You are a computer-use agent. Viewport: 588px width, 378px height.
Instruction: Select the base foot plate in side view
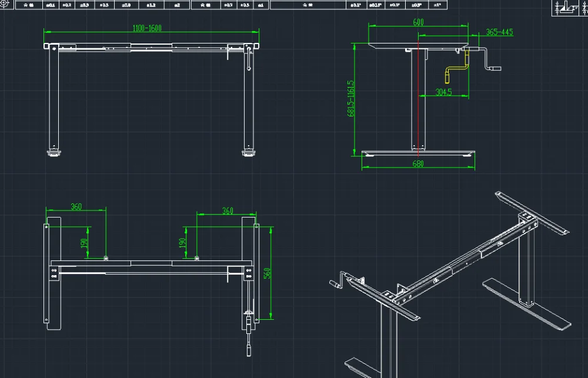418,154
